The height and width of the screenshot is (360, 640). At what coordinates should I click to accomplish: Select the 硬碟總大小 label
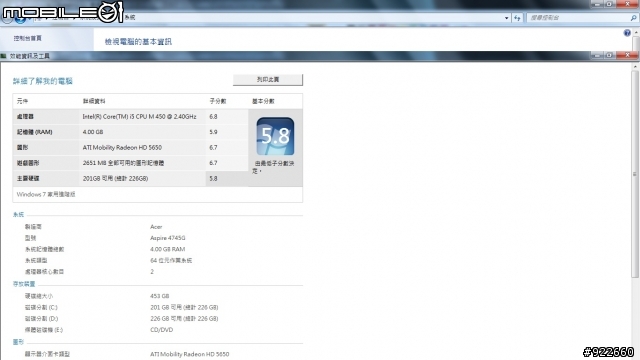[x=39, y=296]
